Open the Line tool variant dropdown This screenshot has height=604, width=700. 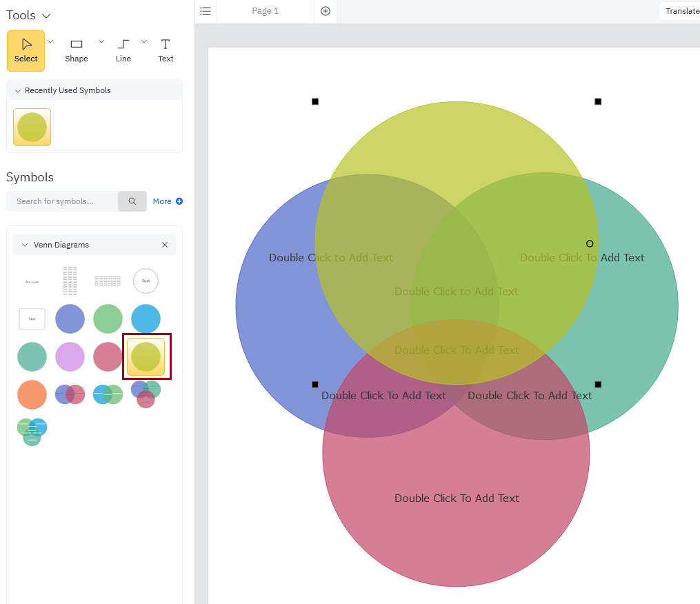click(x=144, y=41)
